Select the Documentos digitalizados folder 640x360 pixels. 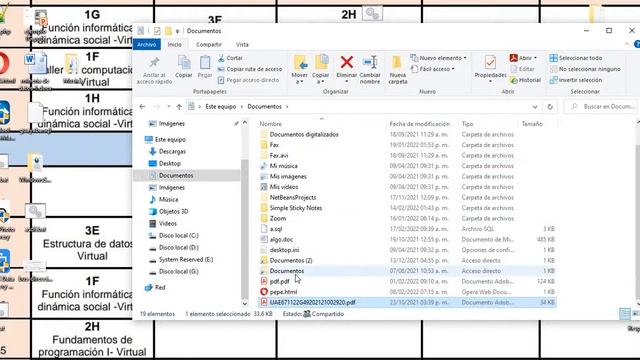tap(304, 134)
